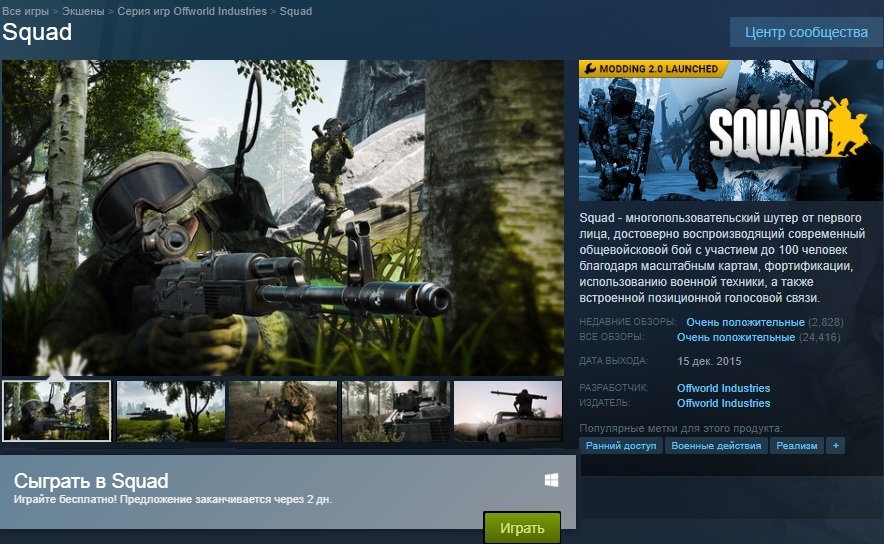Select the armored vehicle thumbnail
884x544 pixels.
click(396, 411)
